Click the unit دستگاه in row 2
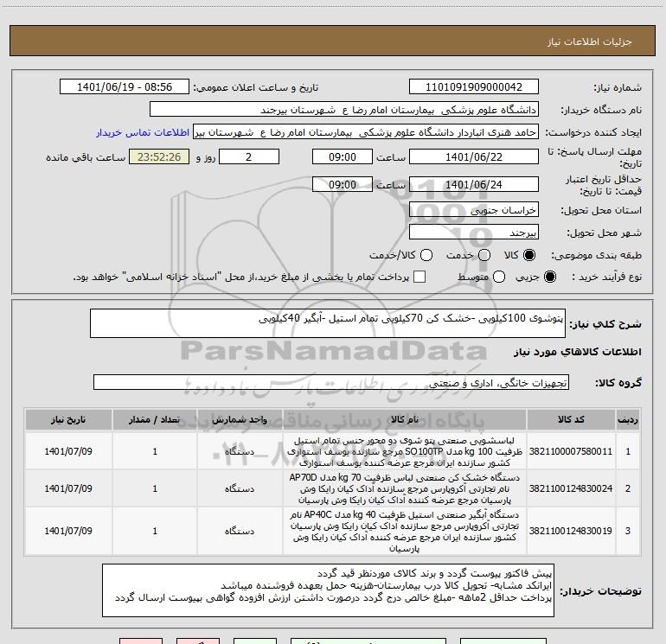The image size is (666, 644). (x=240, y=488)
